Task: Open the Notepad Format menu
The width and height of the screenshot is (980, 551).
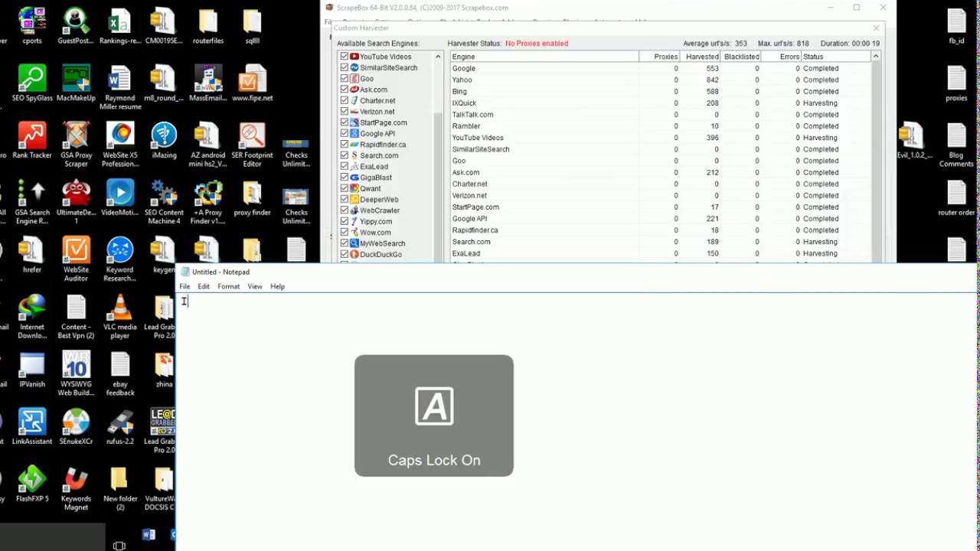Action: pos(228,286)
